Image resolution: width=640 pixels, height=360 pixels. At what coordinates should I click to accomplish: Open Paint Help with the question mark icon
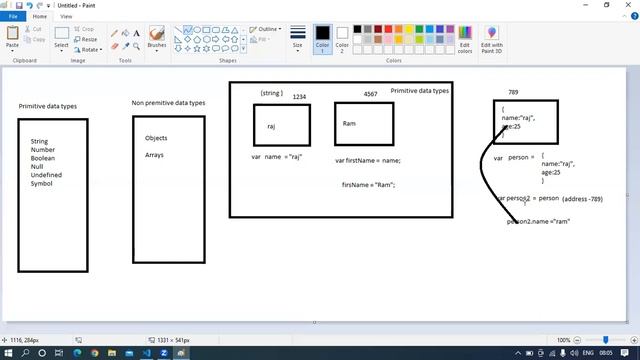pos(635,16)
